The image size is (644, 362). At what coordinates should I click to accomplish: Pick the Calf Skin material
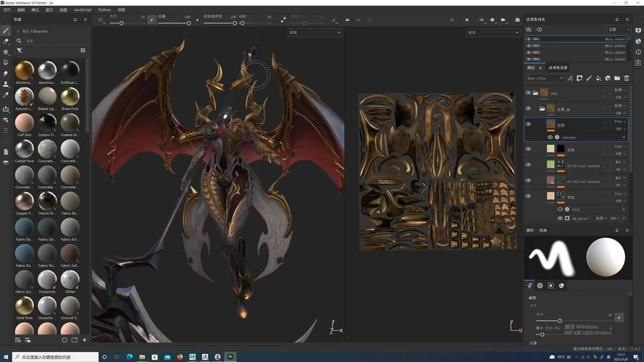24,125
